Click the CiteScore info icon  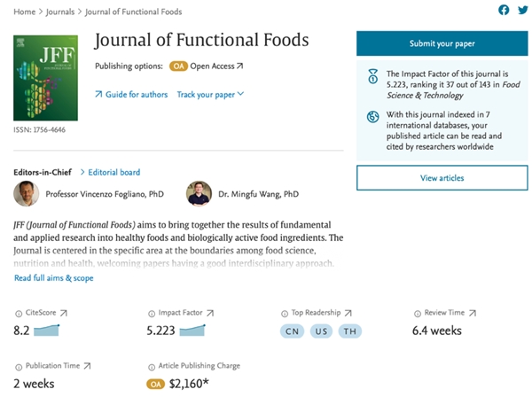point(19,314)
